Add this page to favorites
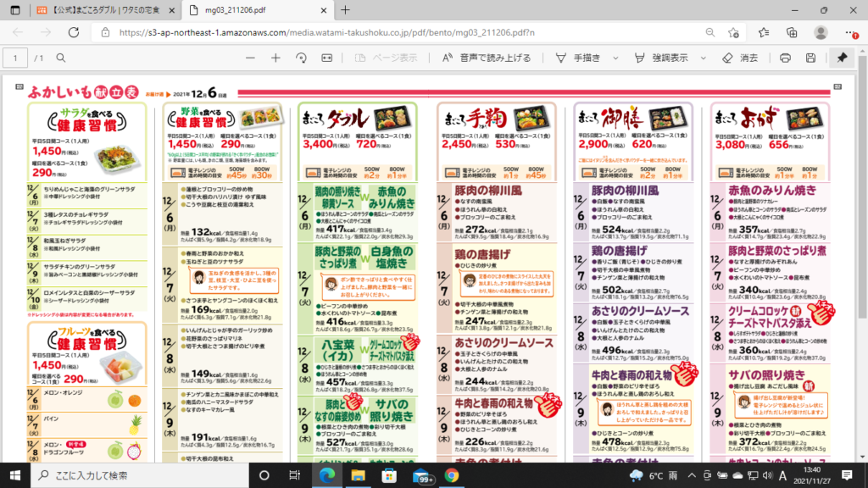 (734, 33)
